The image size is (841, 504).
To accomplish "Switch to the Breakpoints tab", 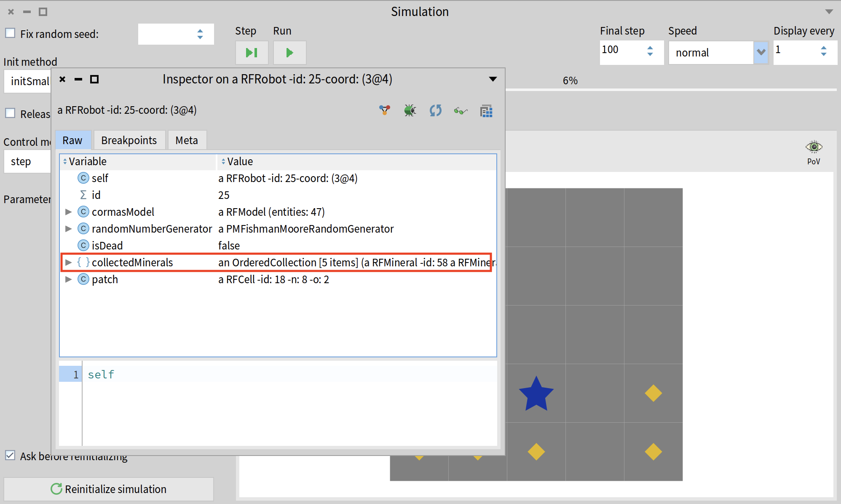I will (x=129, y=140).
